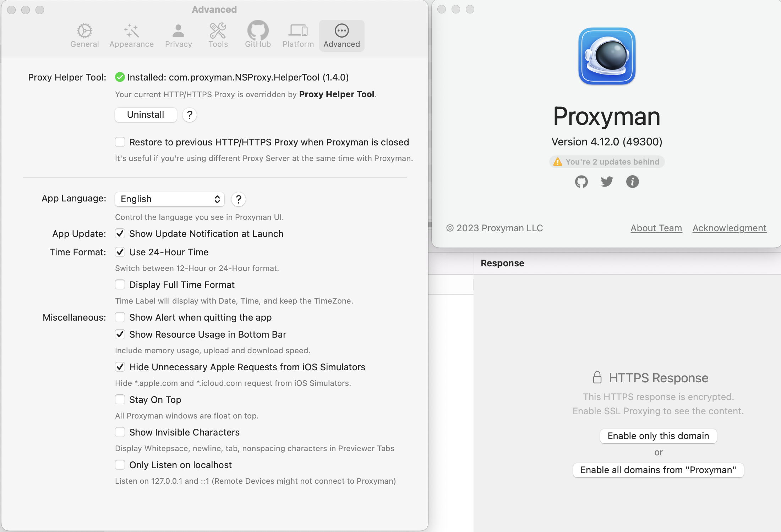The image size is (781, 532).
Task: Open Proxyman's GitHub profile icon
Action: (x=581, y=182)
